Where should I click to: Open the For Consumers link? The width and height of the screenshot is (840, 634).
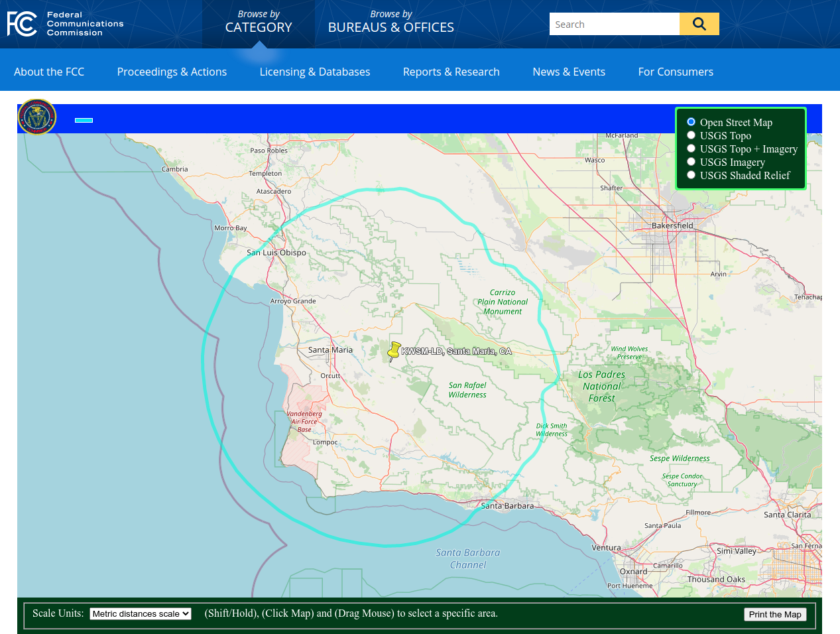676,72
